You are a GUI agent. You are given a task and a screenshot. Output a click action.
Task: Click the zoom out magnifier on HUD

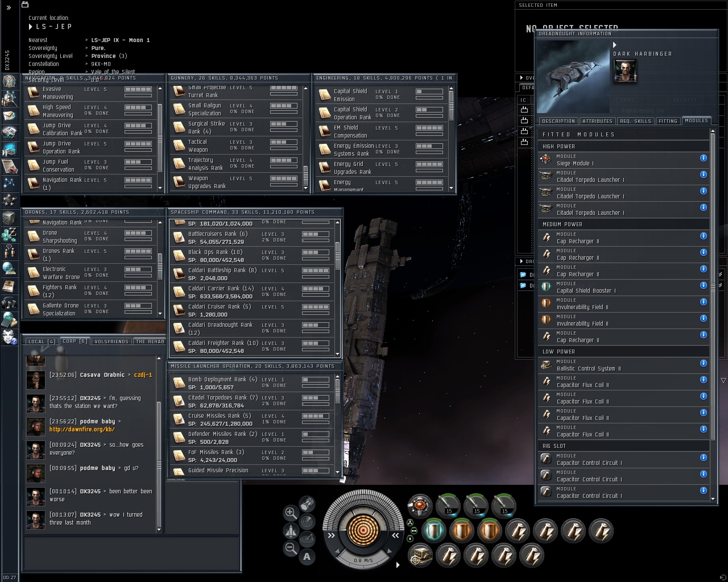tap(291, 548)
